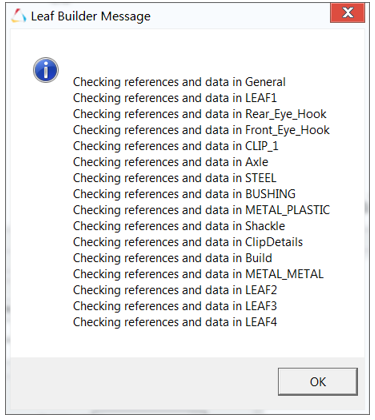Click the METAL_METAL message line
This screenshot has height=420, width=375.
[x=198, y=274]
